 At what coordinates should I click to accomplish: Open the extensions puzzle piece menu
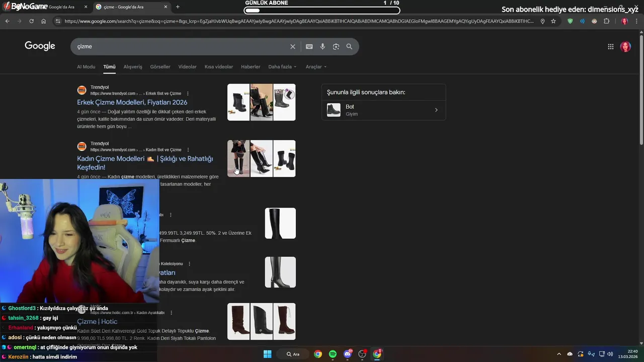pos(606,21)
